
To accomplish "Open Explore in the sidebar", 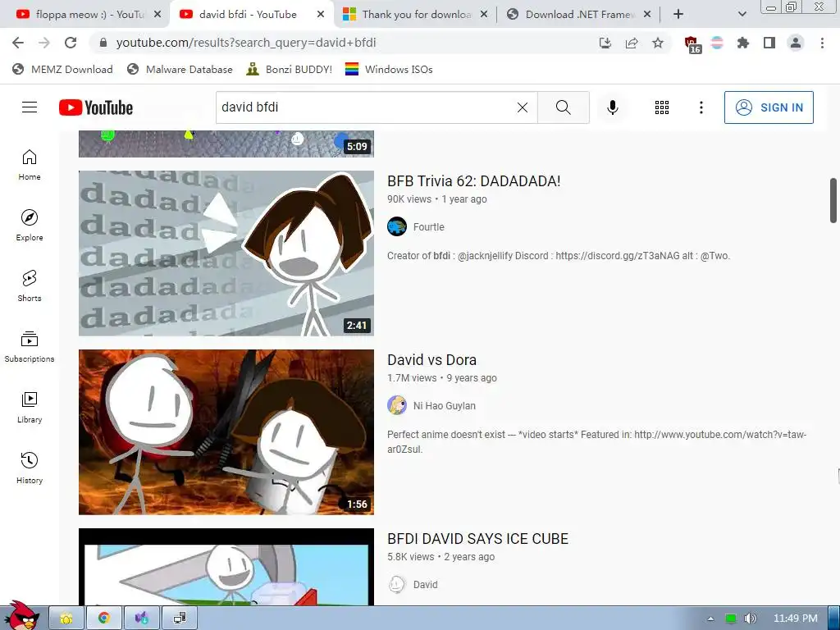I will (30, 225).
